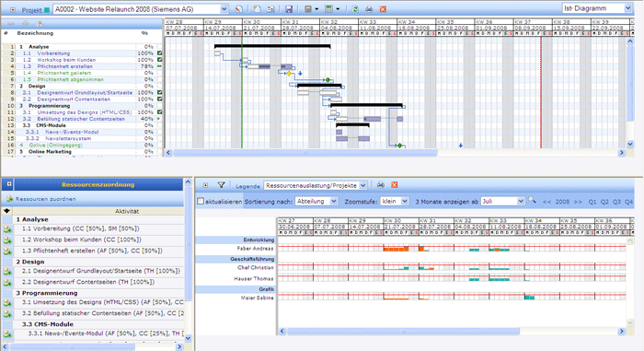The width and height of the screenshot is (644, 351).
Task: Collapse the Ressourcenzuordnung panel header icon
Action: [x=8, y=184]
